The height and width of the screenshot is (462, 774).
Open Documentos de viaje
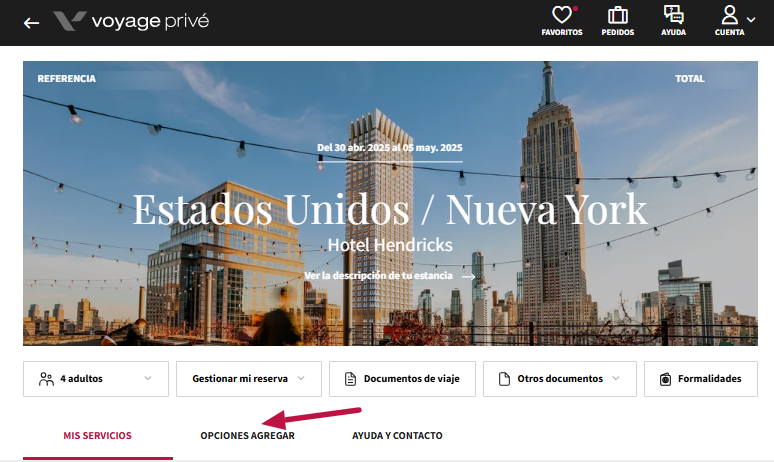coord(402,379)
